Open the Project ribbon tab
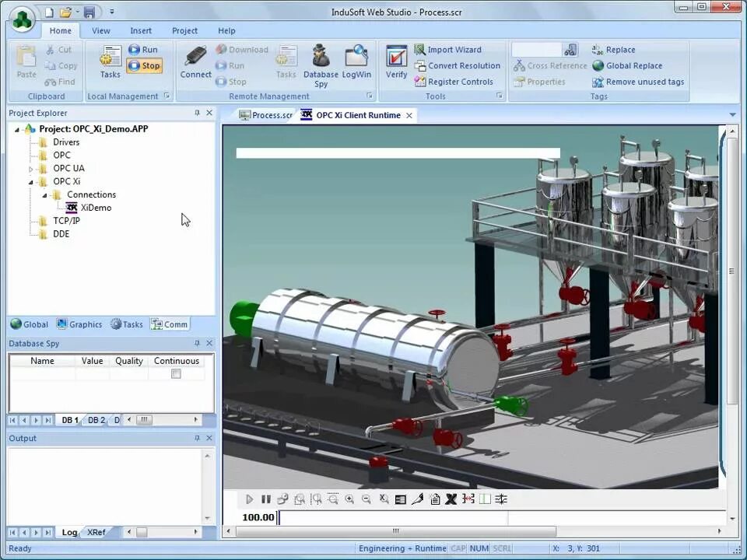This screenshot has height=560, width=747. tap(185, 30)
